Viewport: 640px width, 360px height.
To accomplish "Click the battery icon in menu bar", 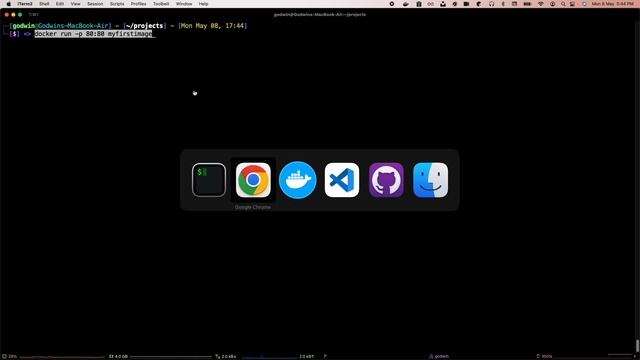I will pyautogui.click(x=527, y=4).
